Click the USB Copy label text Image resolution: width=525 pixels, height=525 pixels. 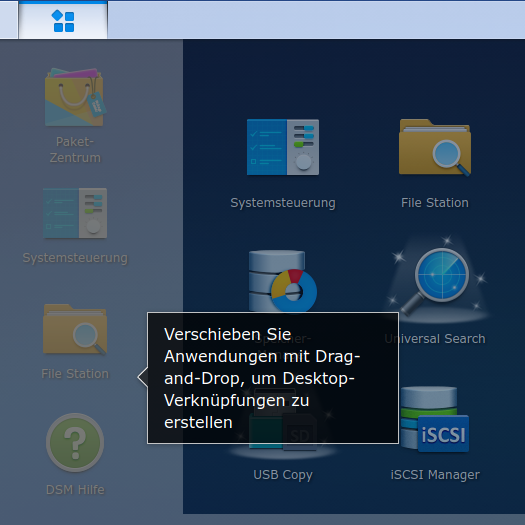283,474
